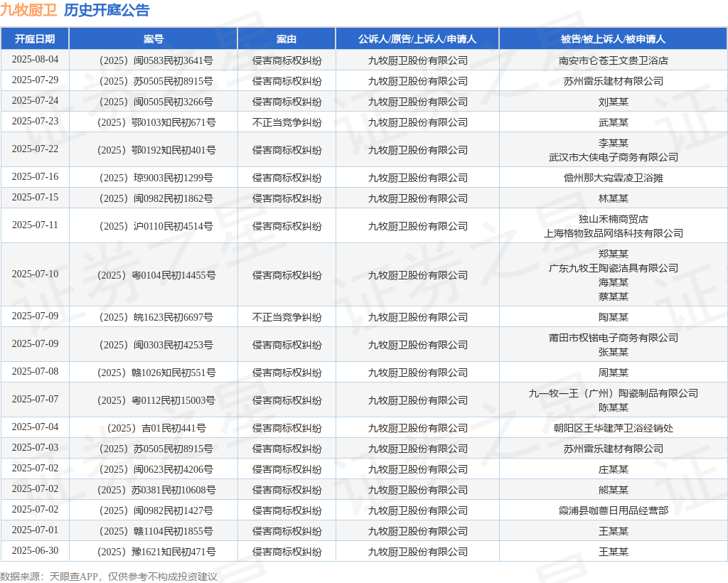Select the 被告/被上诉人/被申请人 column header
The image size is (728, 583).
pos(614,39)
